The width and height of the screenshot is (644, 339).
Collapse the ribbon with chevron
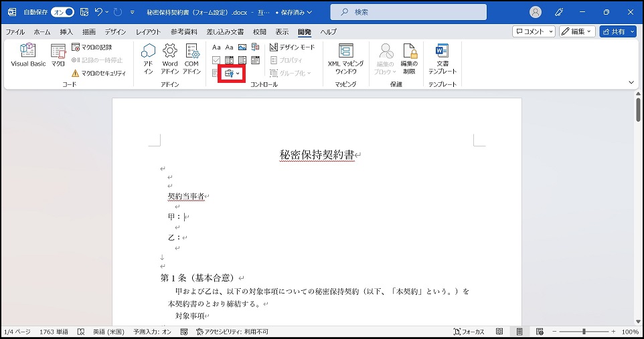pos(631,82)
